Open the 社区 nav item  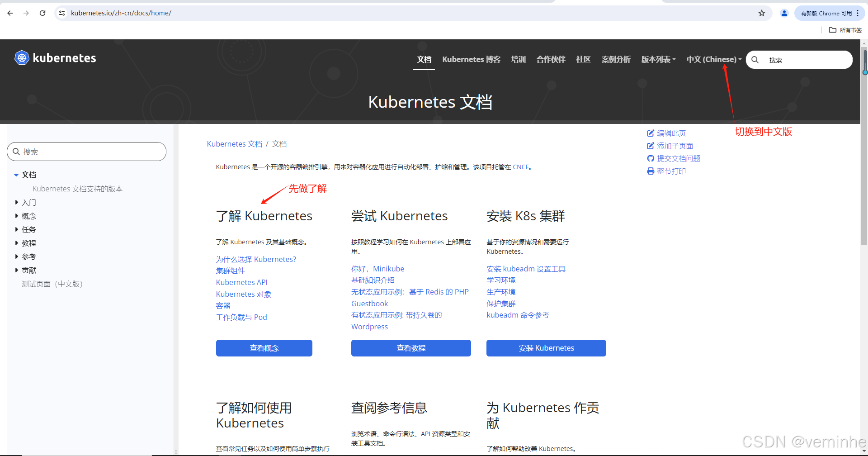click(583, 59)
